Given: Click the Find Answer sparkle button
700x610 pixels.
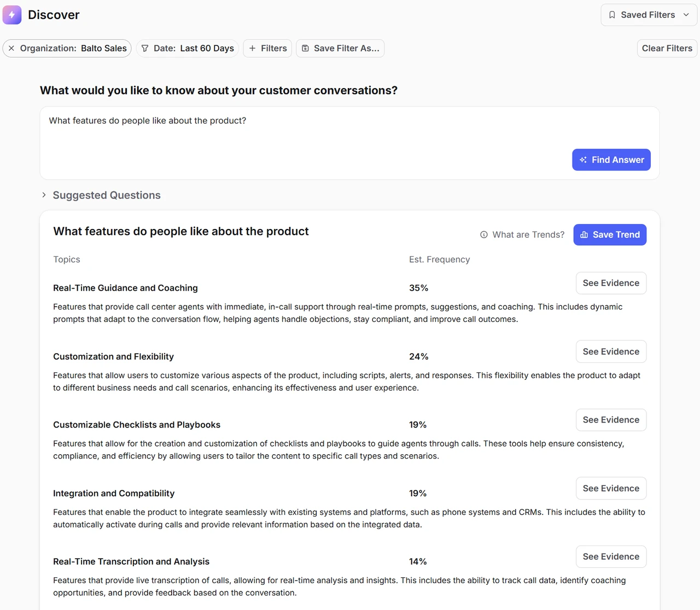Looking at the screenshot, I should pyautogui.click(x=611, y=160).
